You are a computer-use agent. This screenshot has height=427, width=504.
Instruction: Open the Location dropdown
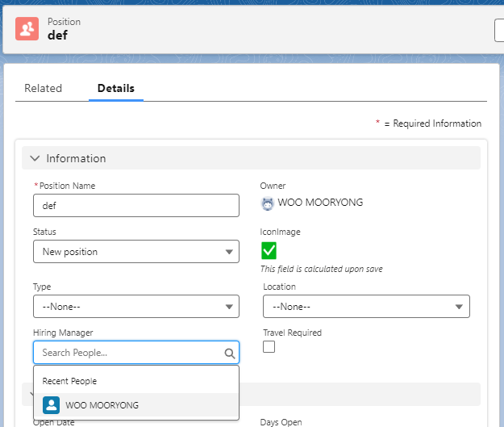click(366, 307)
